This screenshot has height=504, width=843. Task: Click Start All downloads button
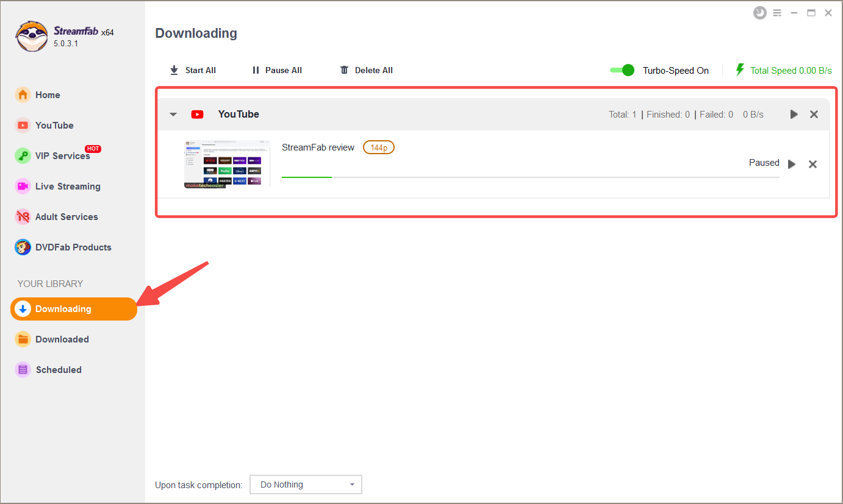[193, 71]
